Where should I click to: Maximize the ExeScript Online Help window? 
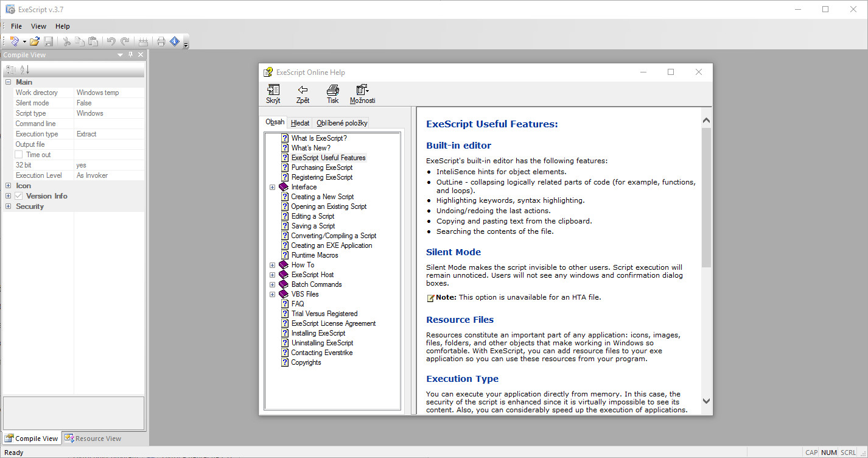coord(671,72)
